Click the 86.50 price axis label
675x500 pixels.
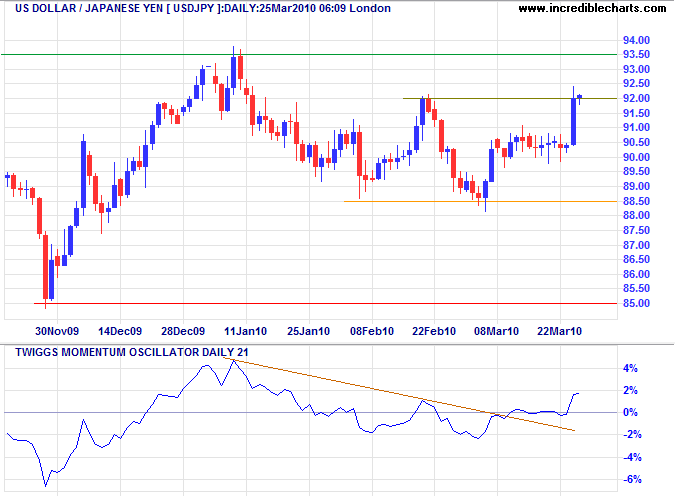click(636, 259)
